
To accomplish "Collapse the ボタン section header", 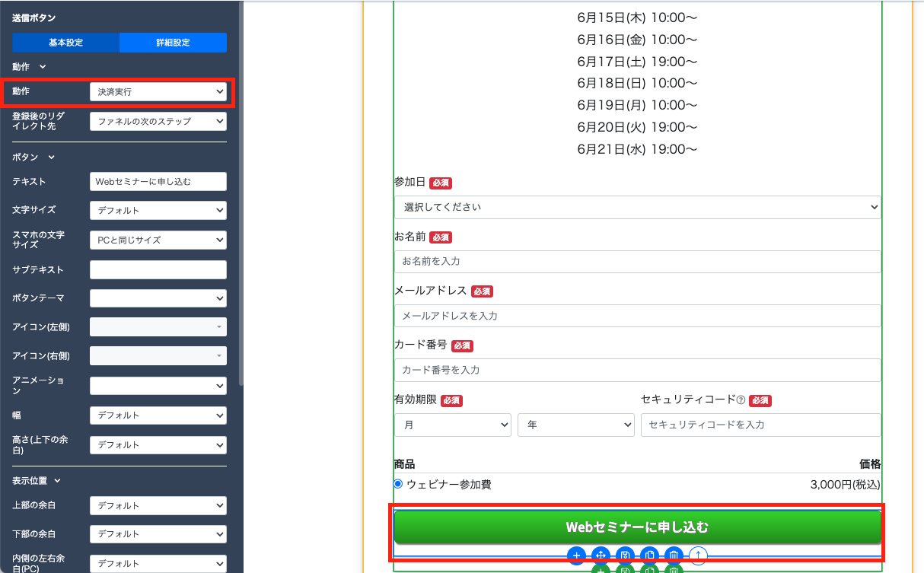I will pyautogui.click(x=33, y=158).
